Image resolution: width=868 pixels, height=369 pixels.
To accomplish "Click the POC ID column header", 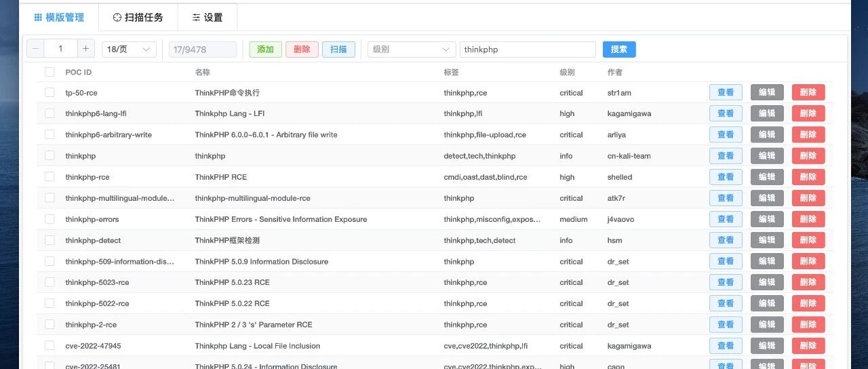I will [79, 72].
